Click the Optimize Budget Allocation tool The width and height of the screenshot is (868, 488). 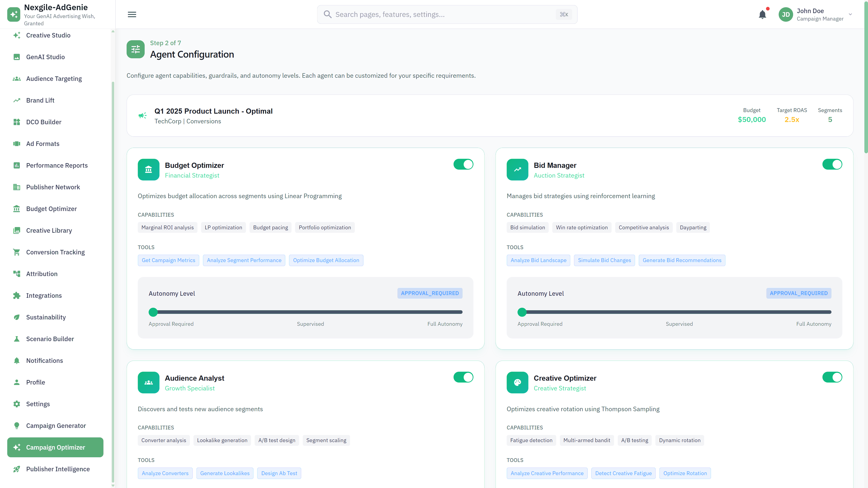[x=326, y=260]
